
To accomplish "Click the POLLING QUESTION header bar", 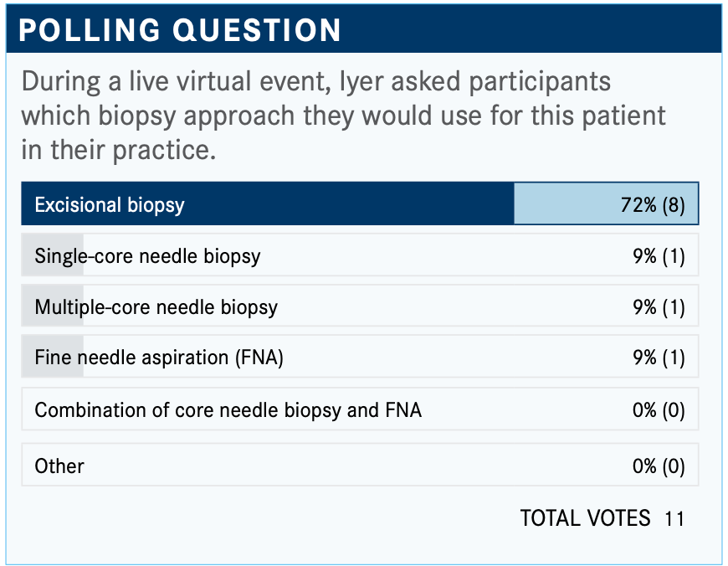I will tap(363, 30).
